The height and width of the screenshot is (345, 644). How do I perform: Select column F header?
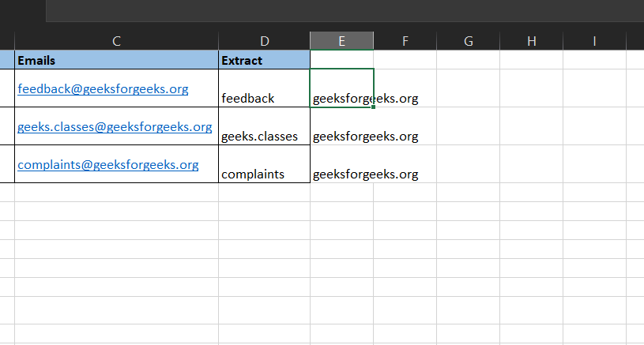pos(405,41)
